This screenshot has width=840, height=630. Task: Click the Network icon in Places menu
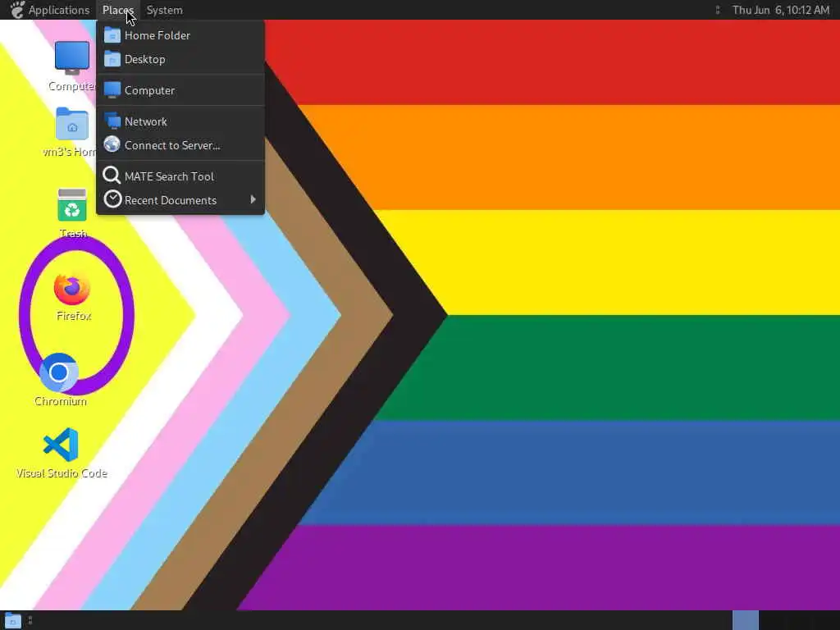pyautogui.click(x=112, y=121)
